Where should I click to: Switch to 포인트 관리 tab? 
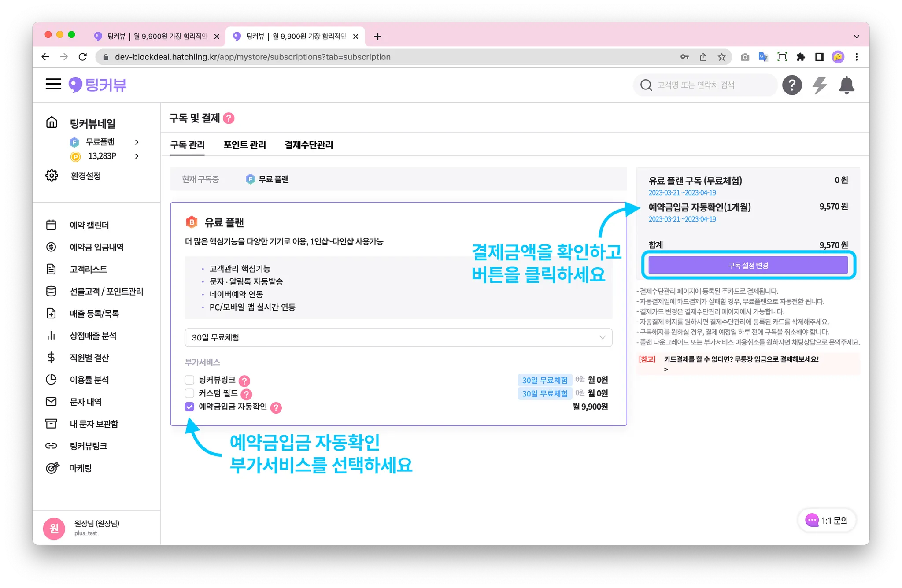click(x=244, y=145)
